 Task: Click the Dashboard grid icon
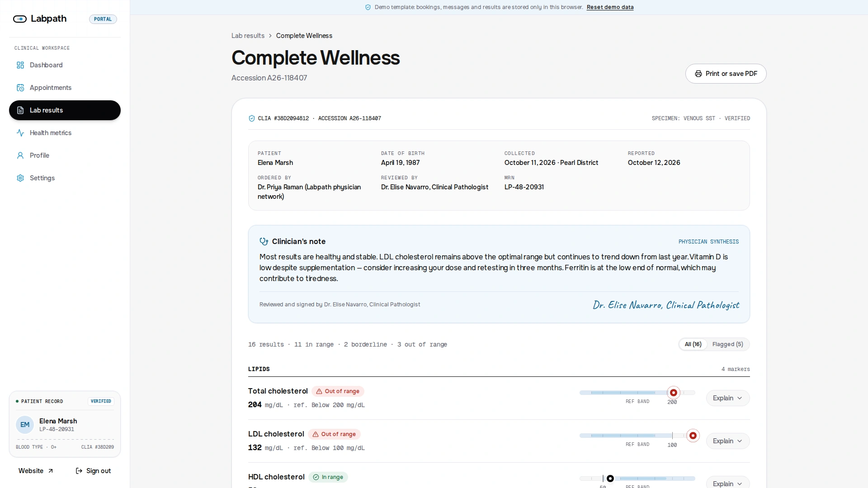click(20, 65)
